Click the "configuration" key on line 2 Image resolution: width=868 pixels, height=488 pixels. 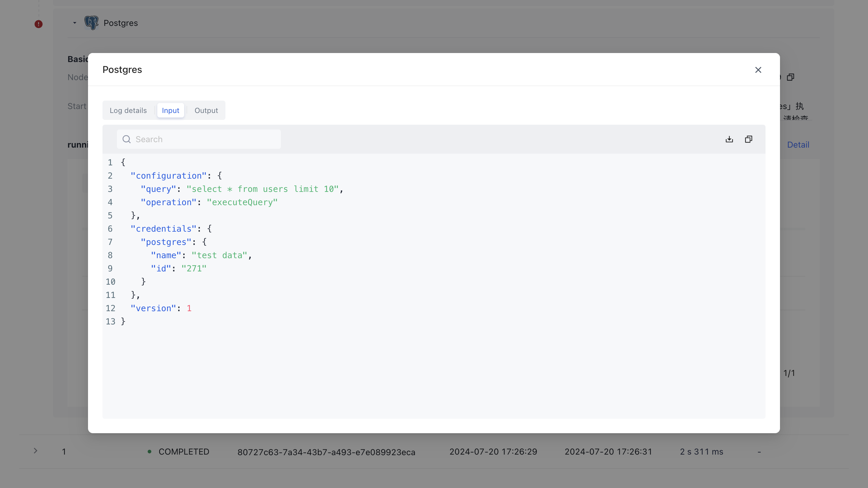(168, 176)
